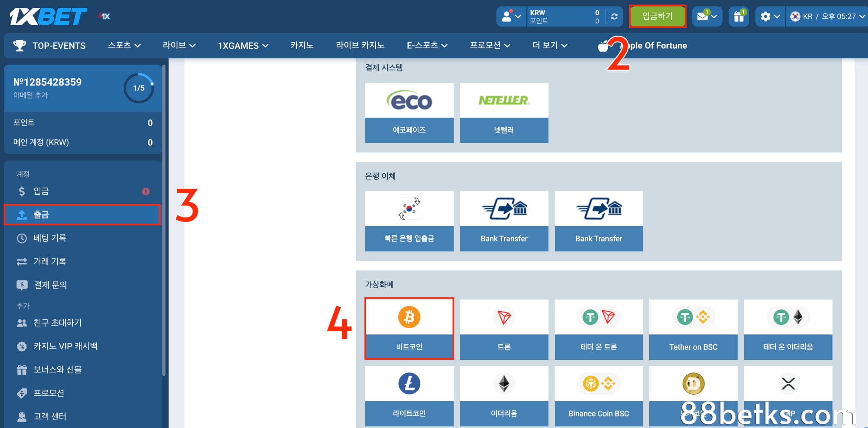This screenshot has width=868, height=428.
Task: Select 입금 in the sidebar
Action: tap(82, 191)
